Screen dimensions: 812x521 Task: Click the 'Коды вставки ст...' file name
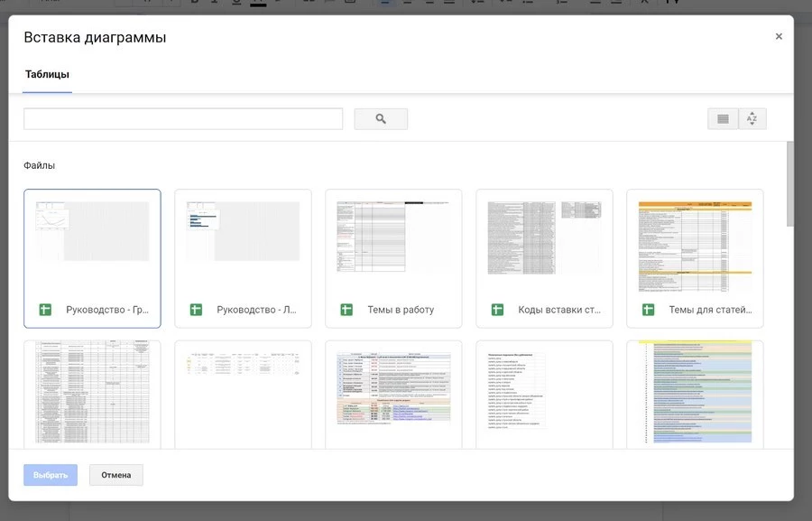coord(559,310)
